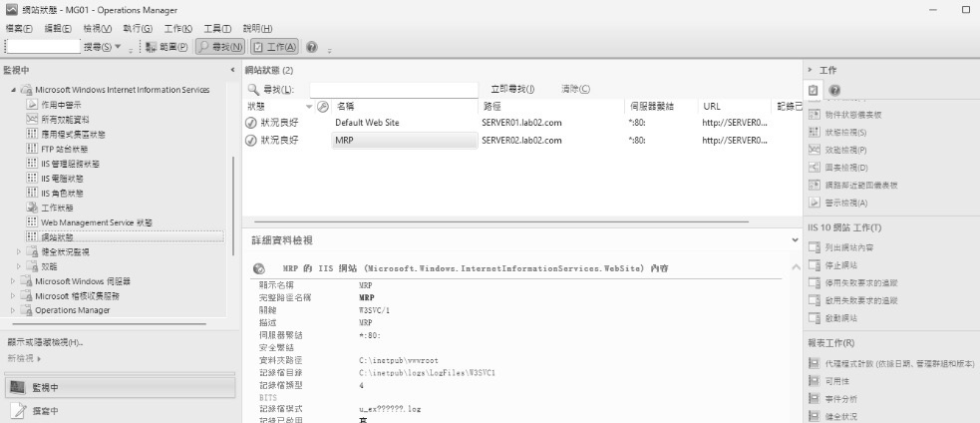The height and width of the screenshot is (423, 980).
Task: Click the 清除(C) button
Action: [x=575, y=89]
